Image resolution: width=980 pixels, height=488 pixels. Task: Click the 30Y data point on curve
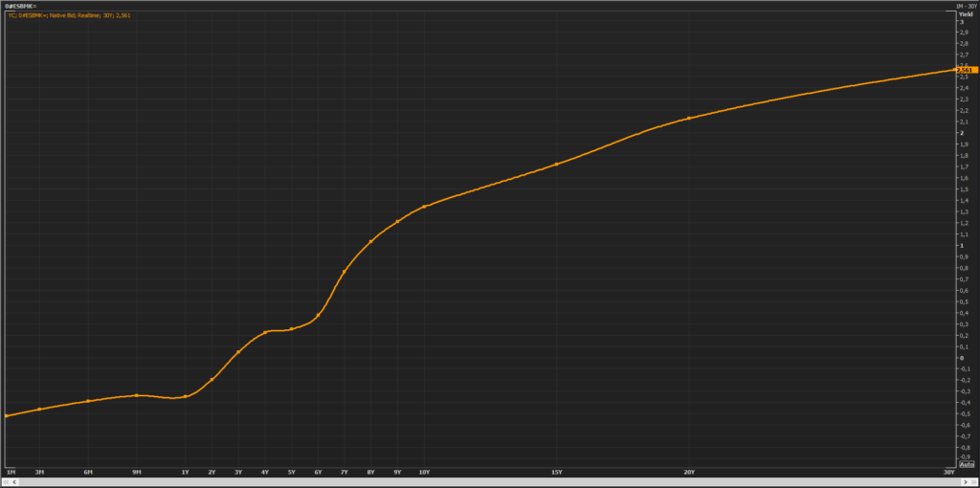click(x=954, y=69)
